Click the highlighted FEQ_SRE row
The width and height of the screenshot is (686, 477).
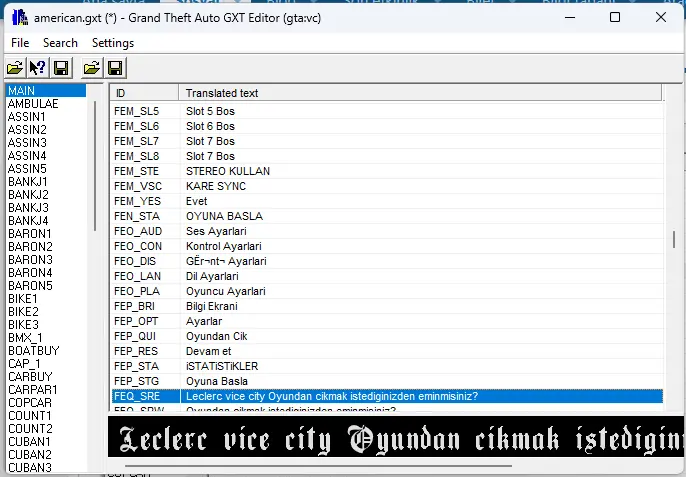[387, 396]
